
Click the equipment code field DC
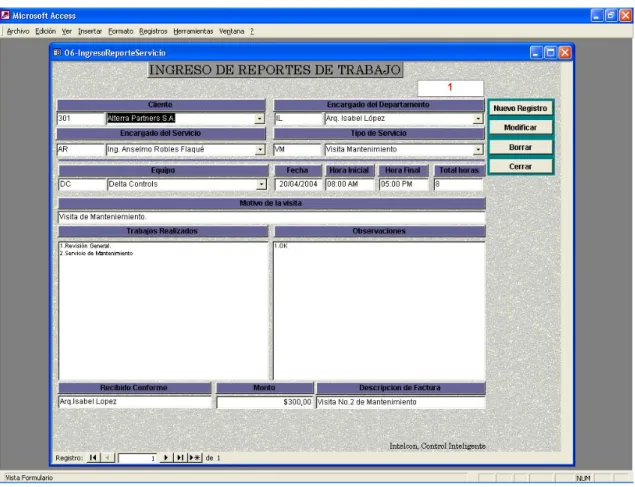point(82,184)
